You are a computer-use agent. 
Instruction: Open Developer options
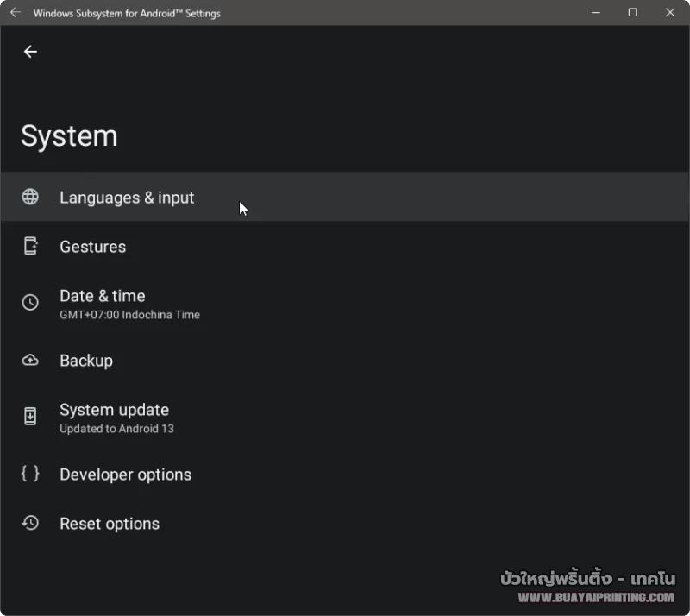[x=125, y=475]
